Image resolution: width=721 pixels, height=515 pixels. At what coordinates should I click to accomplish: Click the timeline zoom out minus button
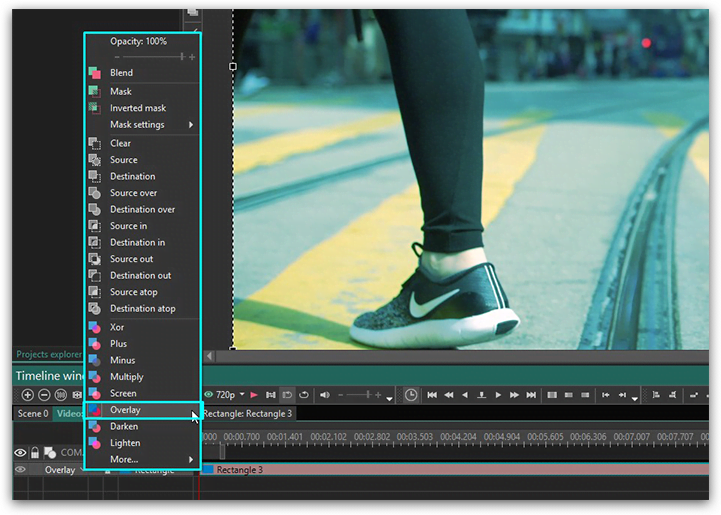click(x=44, y=395)
